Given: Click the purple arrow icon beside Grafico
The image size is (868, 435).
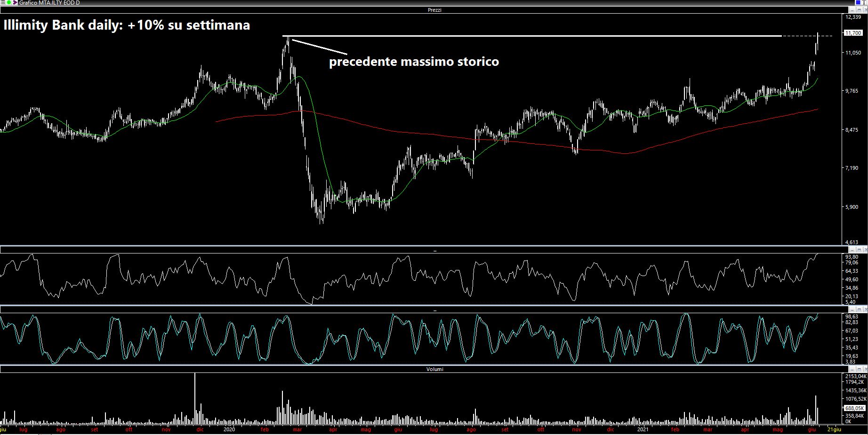Looking at the screenshot, I should pos(15,3).
